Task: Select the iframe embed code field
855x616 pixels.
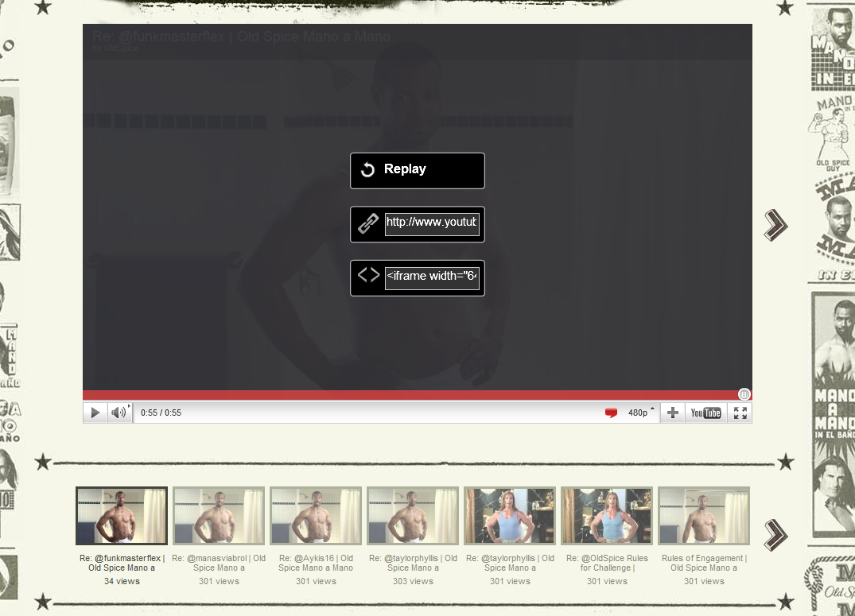Action: 432,278
